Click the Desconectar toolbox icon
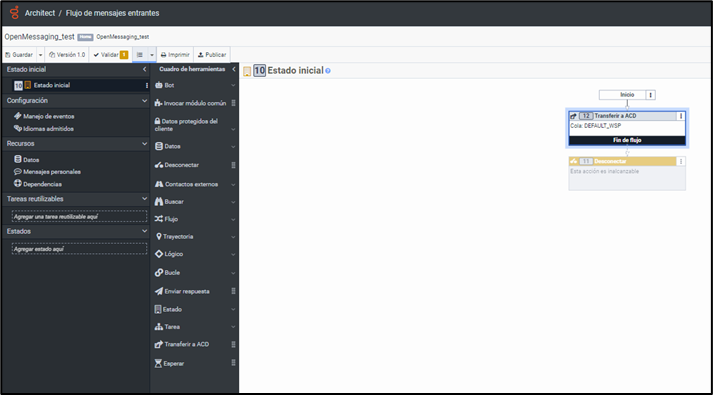Screen dimensions: 713x395 (159, 165)
